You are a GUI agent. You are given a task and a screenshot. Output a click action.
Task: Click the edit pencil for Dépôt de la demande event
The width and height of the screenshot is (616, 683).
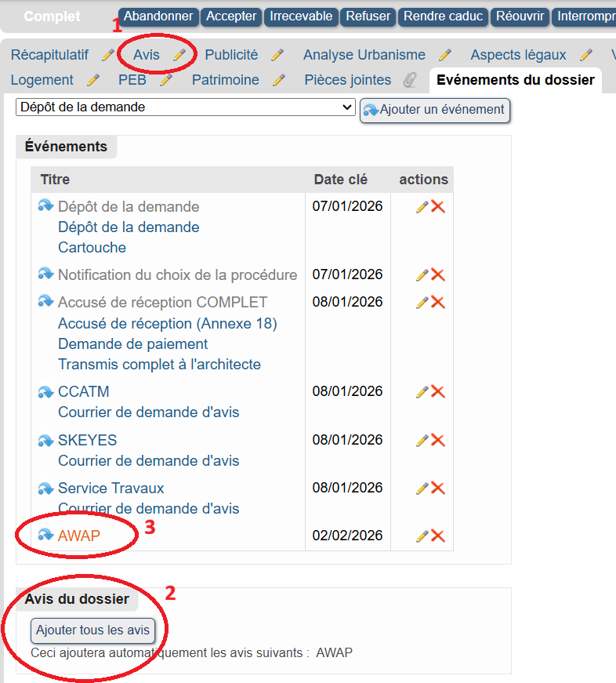coord(422,207)
